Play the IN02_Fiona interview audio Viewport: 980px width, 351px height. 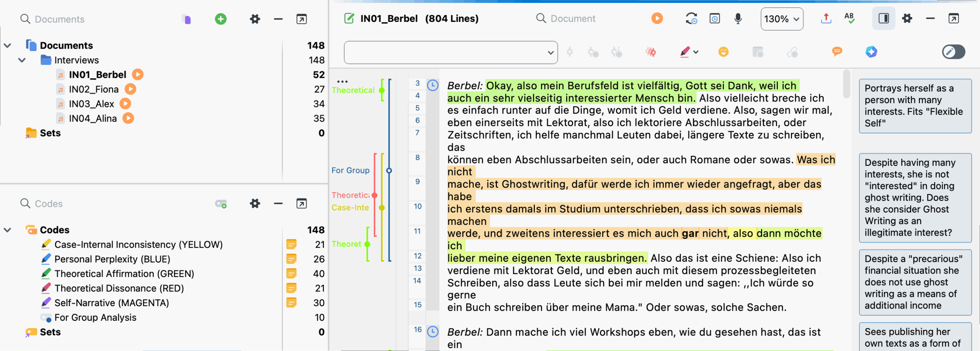click(x=130, y=89)
